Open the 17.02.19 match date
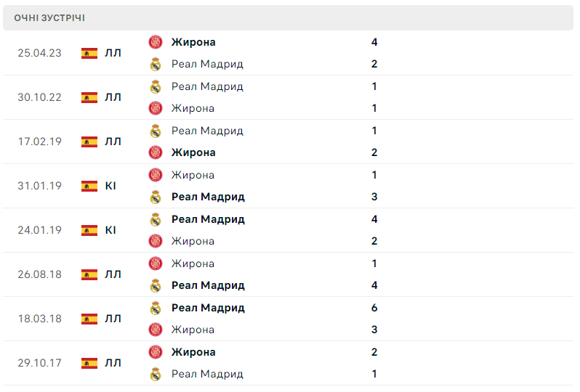This screenshot has width=580, height=392. click(x=39, y=142)
